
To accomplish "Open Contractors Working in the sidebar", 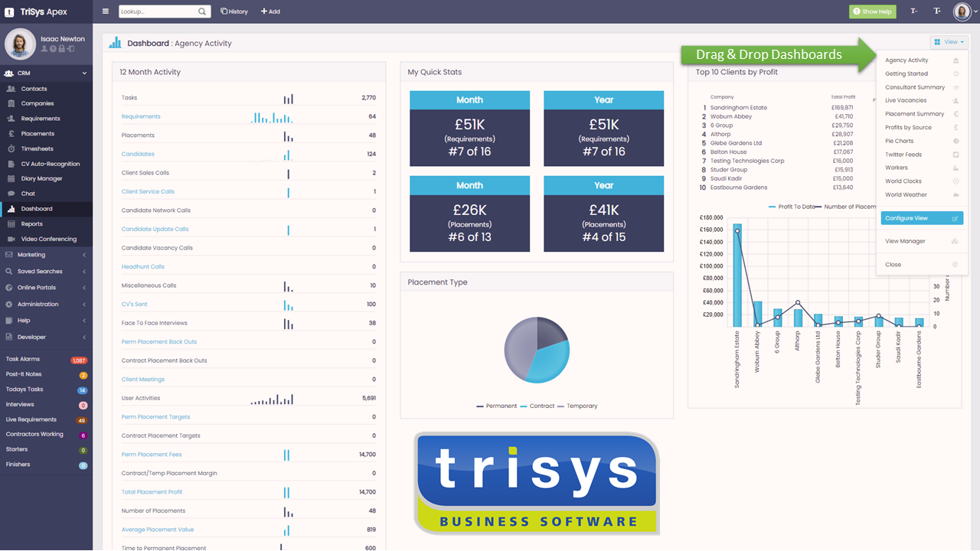I will 46,435.
